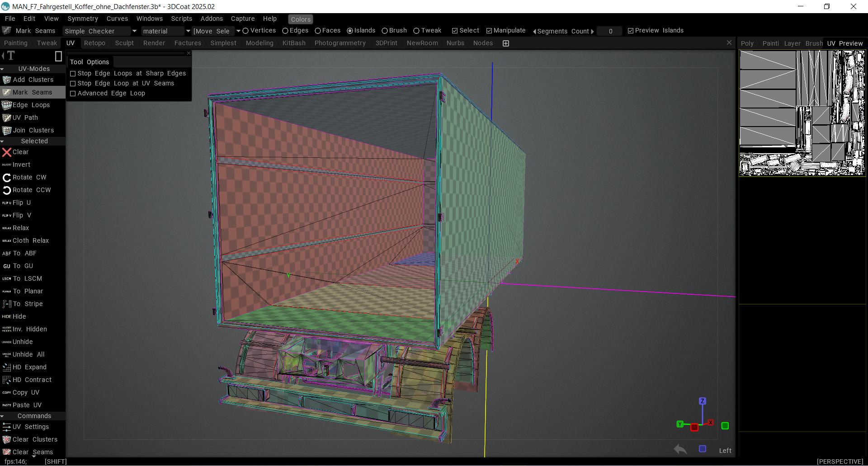Select the Edges radio button
The width and height of the screenshot is (868, 466).
tap(285, 31)
